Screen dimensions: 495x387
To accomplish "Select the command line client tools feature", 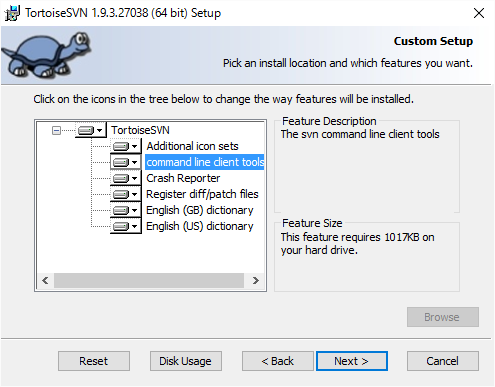I will click(x=205, y=162).
